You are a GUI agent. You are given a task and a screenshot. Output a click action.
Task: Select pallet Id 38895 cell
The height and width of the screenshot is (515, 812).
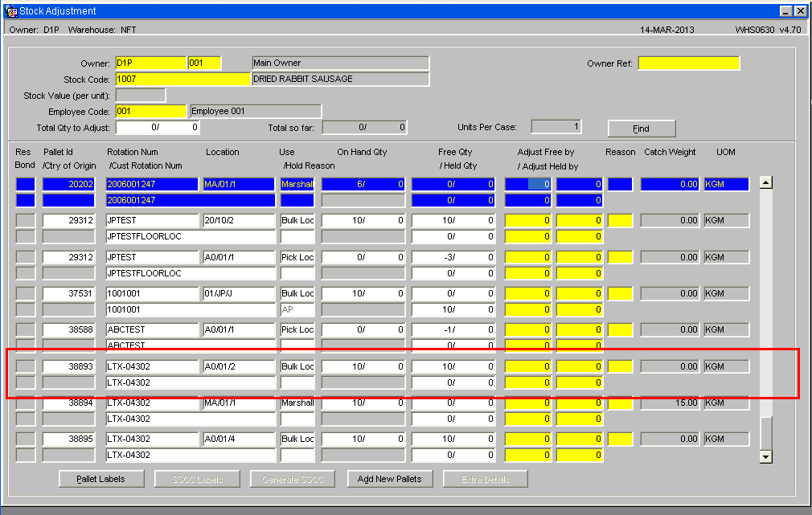click(x=68, y=439)
